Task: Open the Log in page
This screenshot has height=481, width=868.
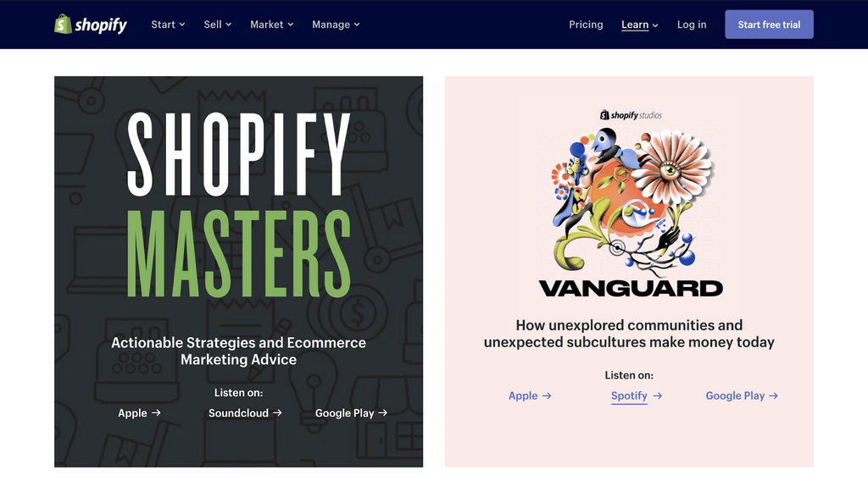Action: (692, 25)
